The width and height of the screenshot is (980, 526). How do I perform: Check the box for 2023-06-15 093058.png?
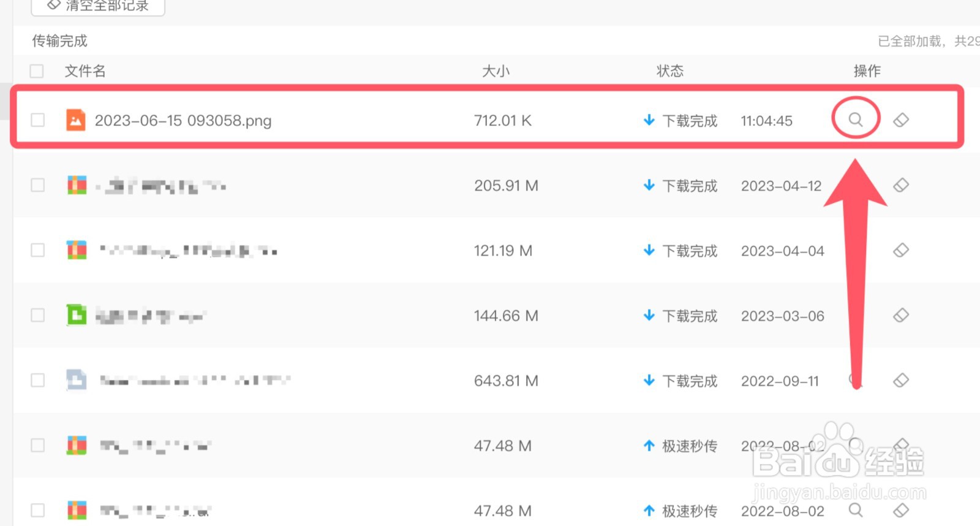(38, 120)
